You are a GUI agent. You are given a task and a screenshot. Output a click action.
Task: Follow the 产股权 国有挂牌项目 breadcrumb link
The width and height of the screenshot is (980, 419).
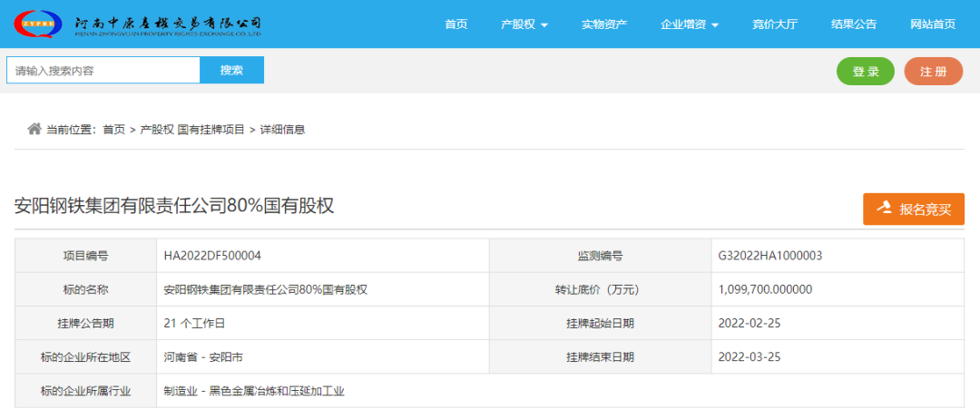coord(191,130)
